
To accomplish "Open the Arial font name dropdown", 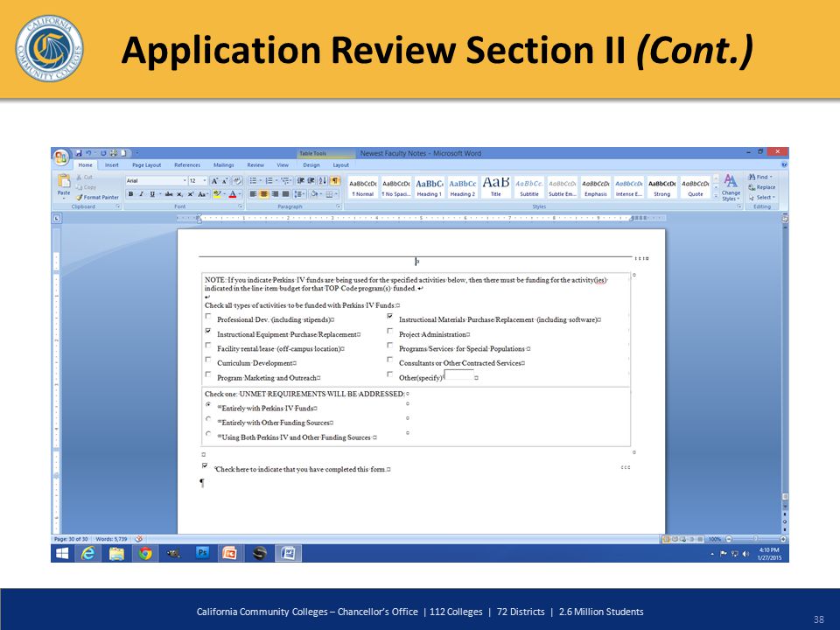I will pos(185,181).
